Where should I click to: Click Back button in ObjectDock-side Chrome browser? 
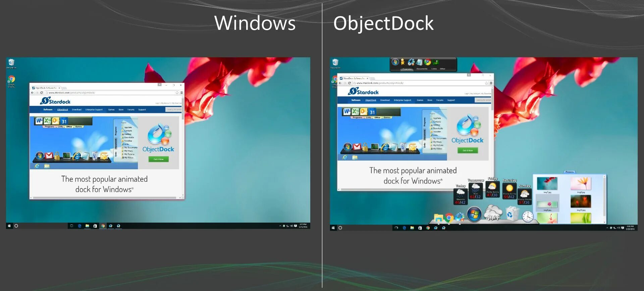340,83
